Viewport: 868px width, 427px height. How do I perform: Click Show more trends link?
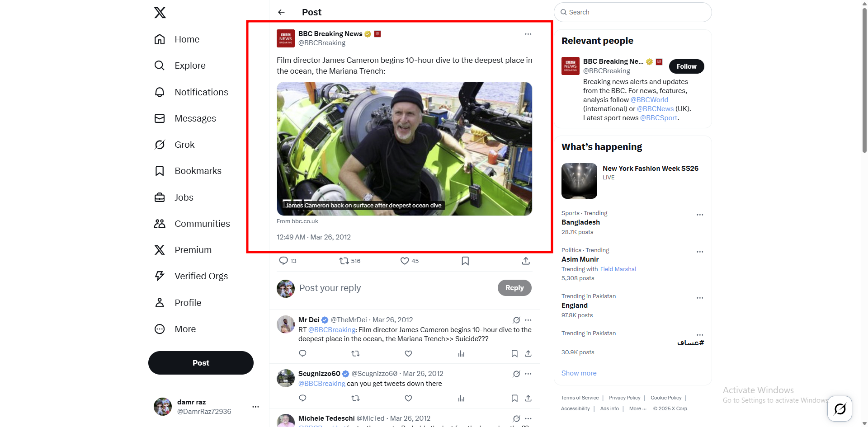pos(579,373)
